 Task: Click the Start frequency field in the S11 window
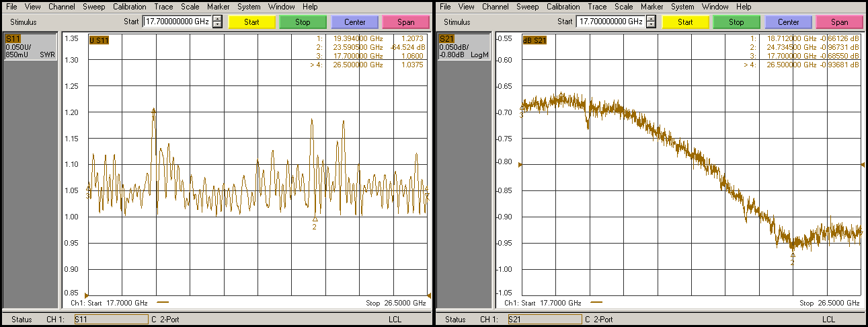click(177, 22)
